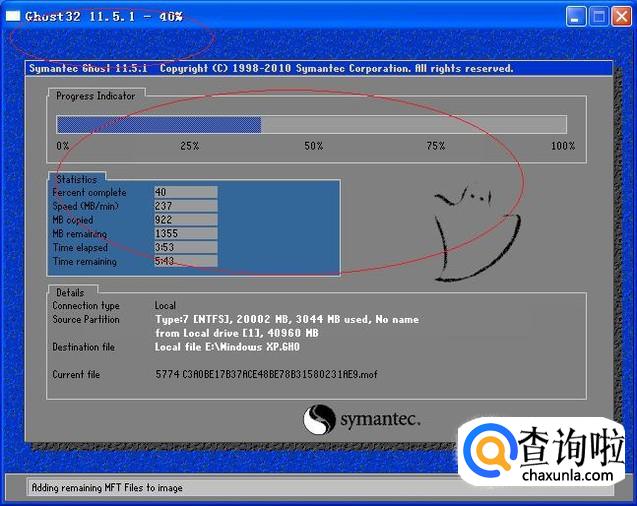Click the Current file label
637x506 pixels.
point(76,374)
